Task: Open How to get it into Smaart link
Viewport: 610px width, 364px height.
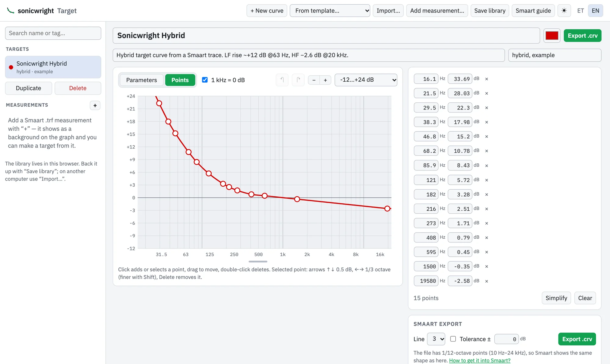Action: pos(480,360)
